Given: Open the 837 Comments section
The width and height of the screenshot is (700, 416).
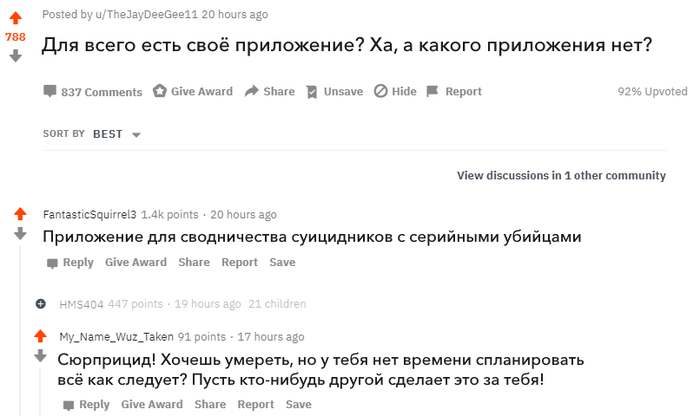Looking at the screenshot, I should tap(93, 92).
